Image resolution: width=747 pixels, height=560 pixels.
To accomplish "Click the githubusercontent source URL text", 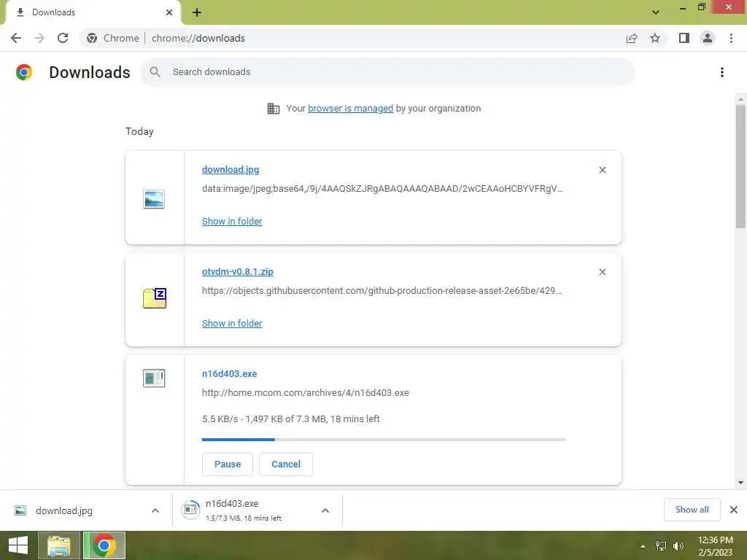I will tap(382, 290).
